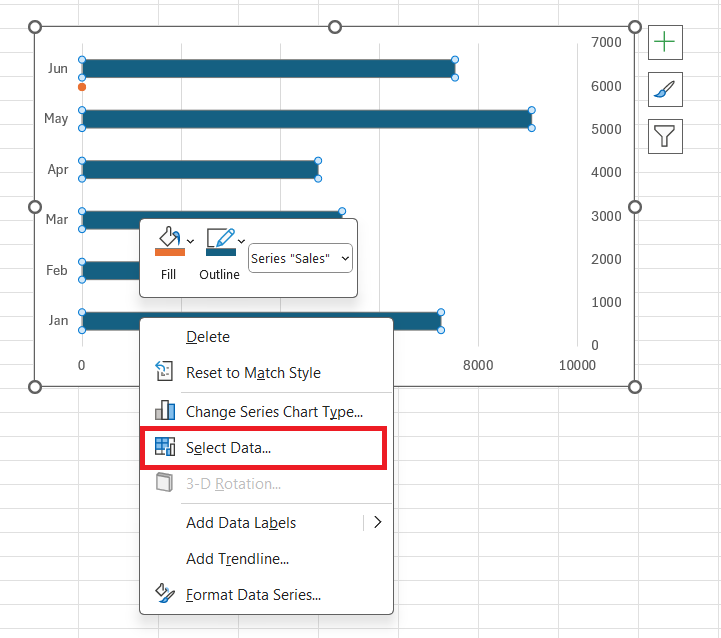
Task: Open Chart Elements plus button
Action: tap(665, 42)
